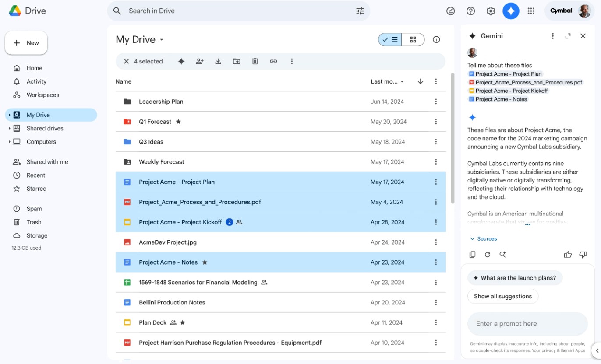
Task: Expand the Sources section in Gemini
Action: [483, 239]
